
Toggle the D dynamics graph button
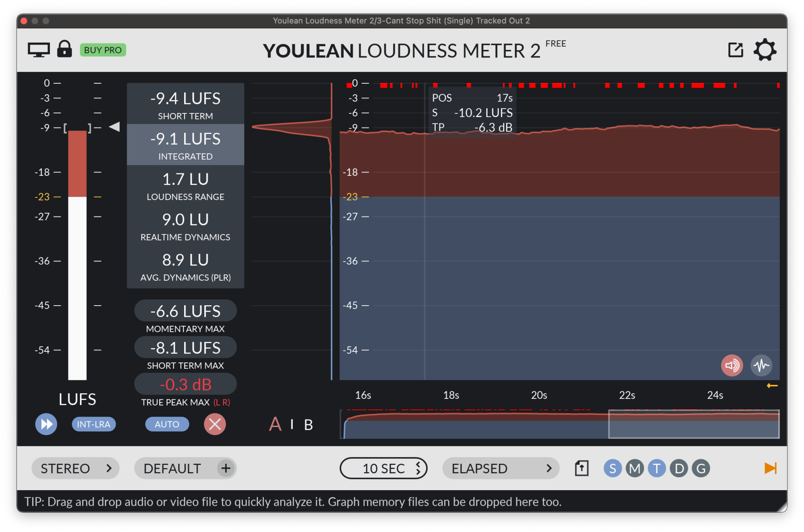pos(679,468)
